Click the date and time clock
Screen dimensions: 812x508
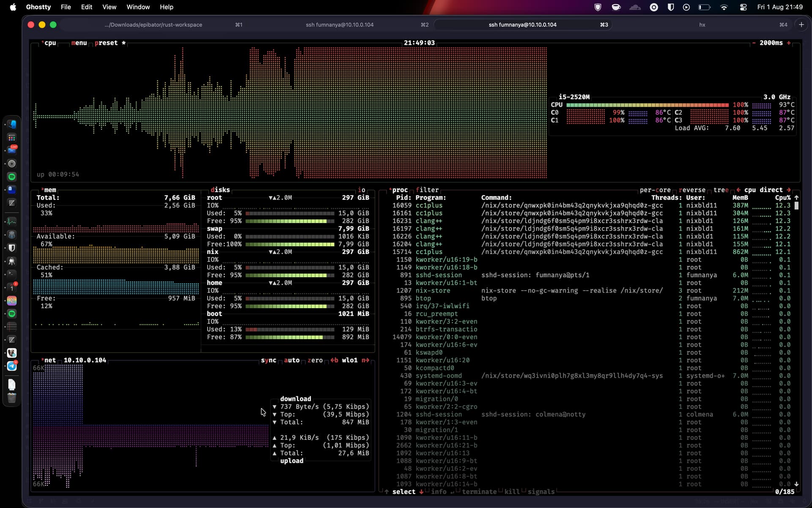click(780, 7)
